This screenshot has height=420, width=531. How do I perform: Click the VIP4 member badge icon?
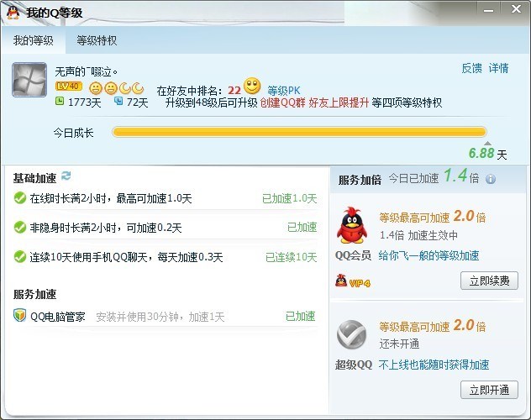tap(353, 281)
